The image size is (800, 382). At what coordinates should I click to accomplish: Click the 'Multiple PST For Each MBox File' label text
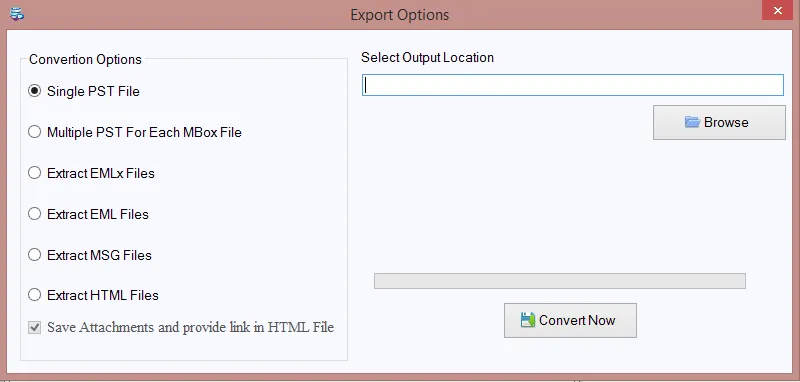(144, 132)
